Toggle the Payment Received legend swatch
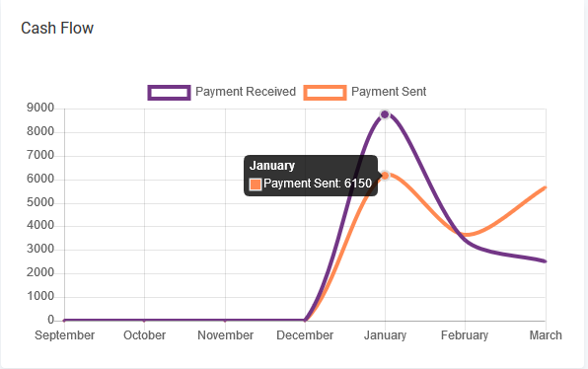 (169, 93)
